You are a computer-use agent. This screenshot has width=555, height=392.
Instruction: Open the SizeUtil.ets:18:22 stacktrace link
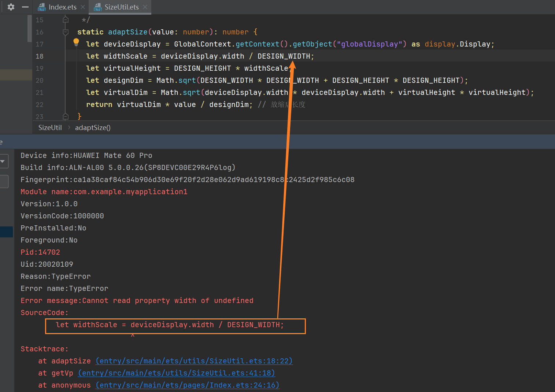point(194,361)
